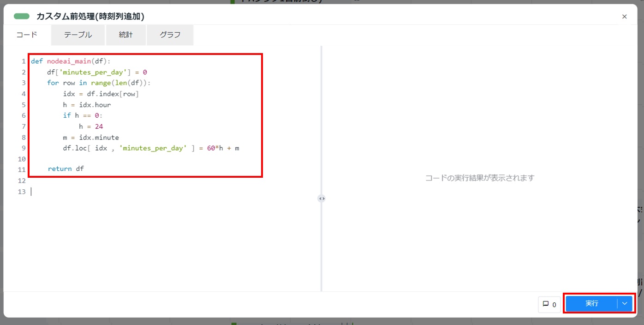Click line h = 24
This screenshot has height=325, width=644.
click(x=91, y=126)
